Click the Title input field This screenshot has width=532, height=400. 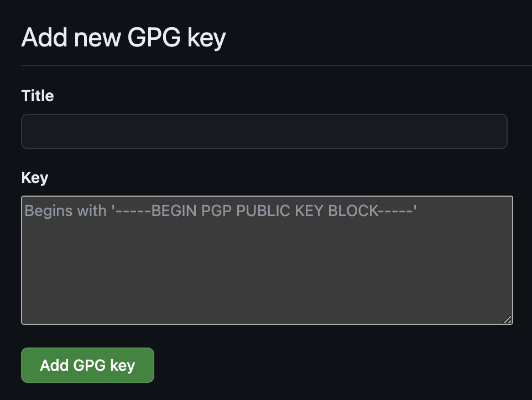coord(264,131)
